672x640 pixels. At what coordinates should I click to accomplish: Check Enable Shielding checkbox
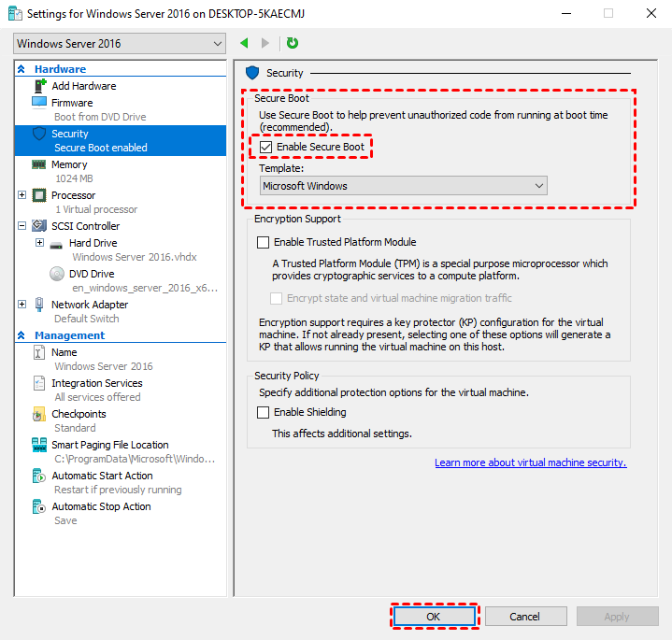tap(264, 413)
